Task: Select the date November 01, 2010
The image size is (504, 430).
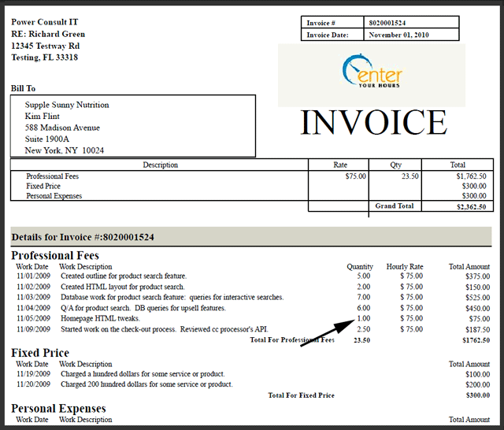Action: [398, 35]
